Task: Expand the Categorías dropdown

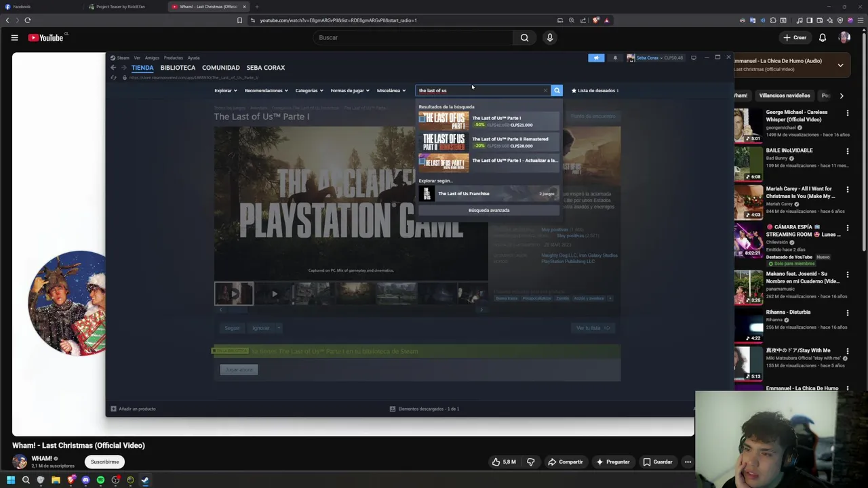Action: pyautogui.click(x=309, y=90)
